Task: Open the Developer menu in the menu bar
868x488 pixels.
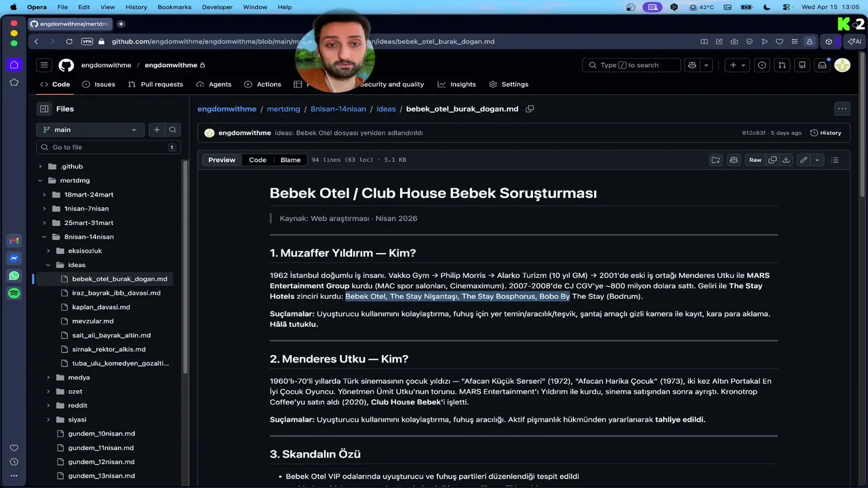Action: (217, 7)
